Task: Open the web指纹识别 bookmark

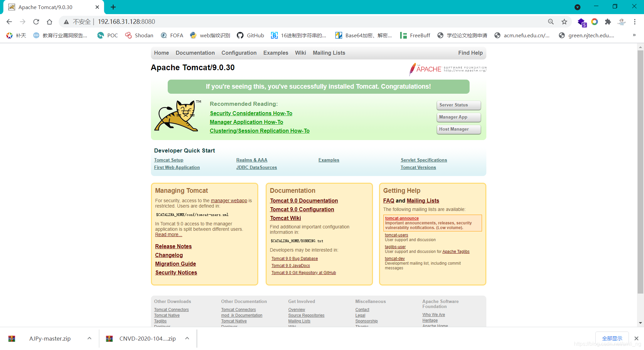Action: coord(210,35)
